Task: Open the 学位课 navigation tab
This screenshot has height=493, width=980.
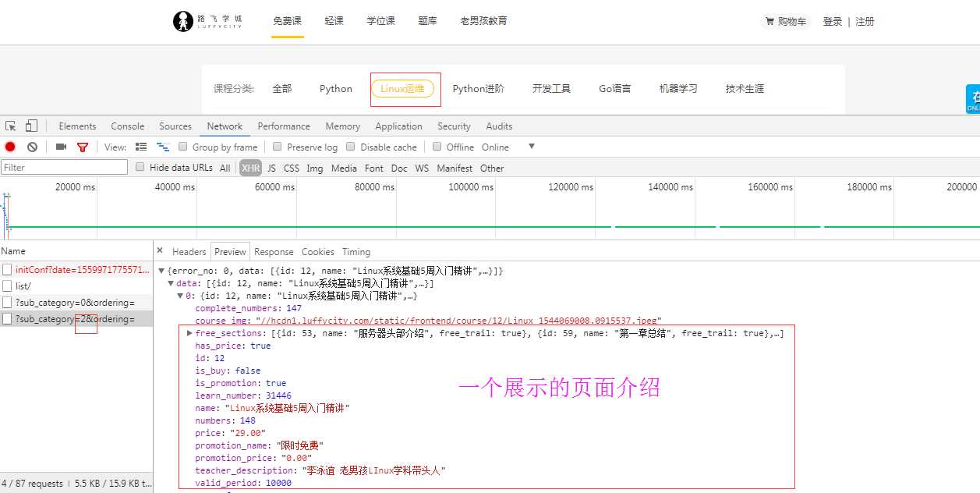Action: [381, 21]
